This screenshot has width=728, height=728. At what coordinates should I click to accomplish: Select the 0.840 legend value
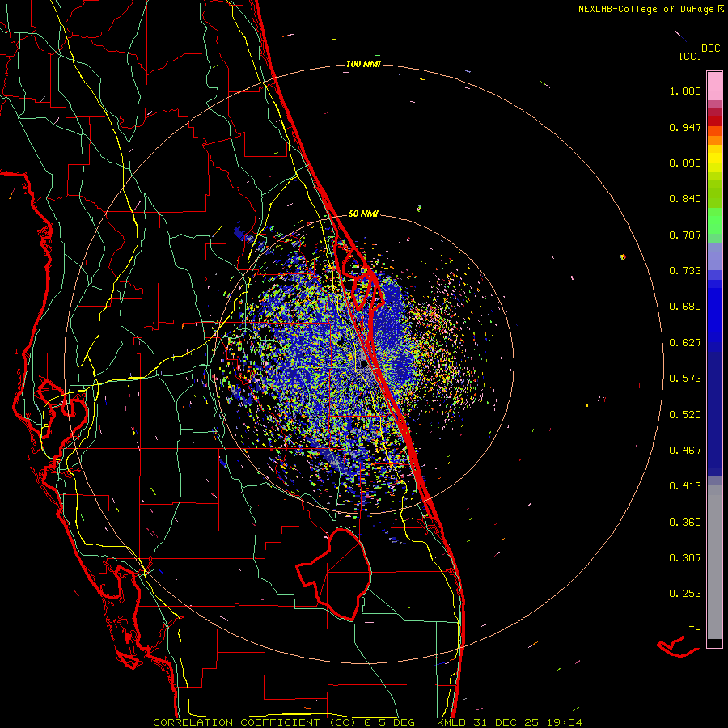click(685, 199)
